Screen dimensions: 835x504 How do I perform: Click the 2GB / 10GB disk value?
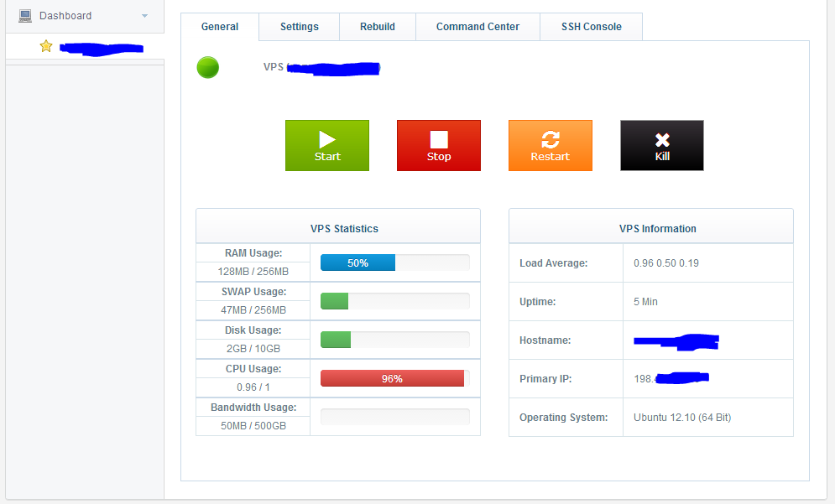[x=253, y=349]
